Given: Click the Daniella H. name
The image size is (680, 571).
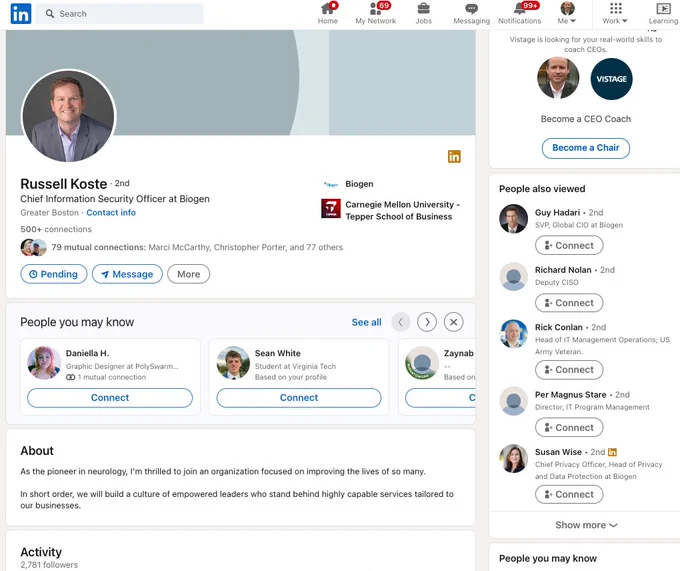Looking at the screenshot, I should click(x=87, y=353).
